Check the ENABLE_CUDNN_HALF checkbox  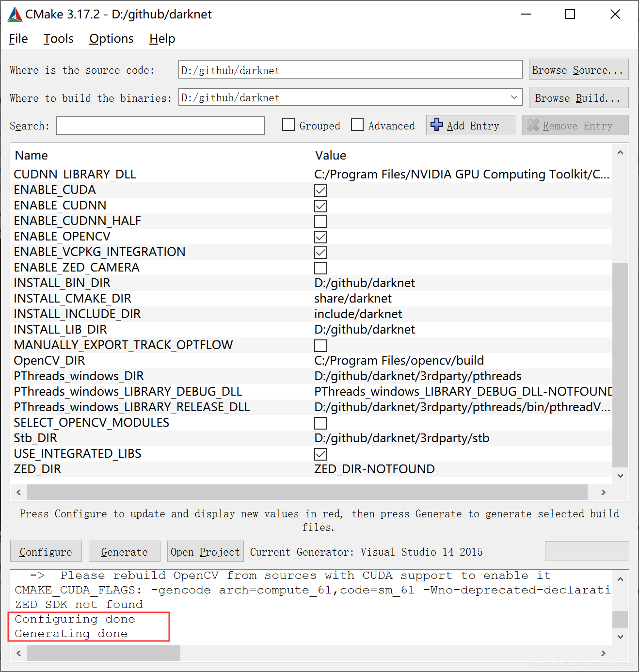point(320,222)
